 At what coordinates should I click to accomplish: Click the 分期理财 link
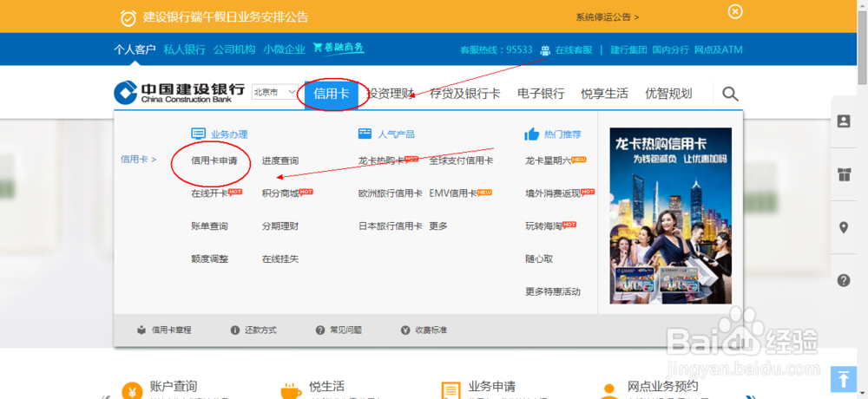[x=280, y=226]
